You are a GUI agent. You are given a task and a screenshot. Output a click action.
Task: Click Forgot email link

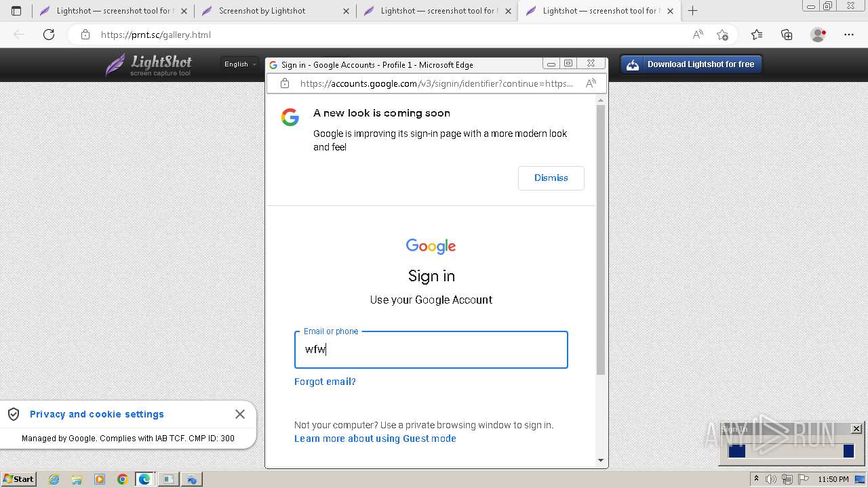point(325,382)
